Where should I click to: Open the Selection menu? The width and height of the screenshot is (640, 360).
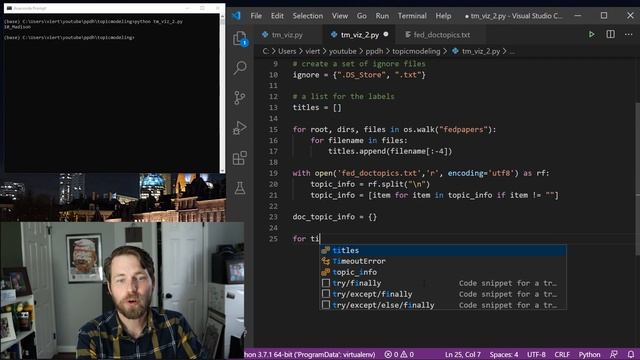(x=308, y=16)
